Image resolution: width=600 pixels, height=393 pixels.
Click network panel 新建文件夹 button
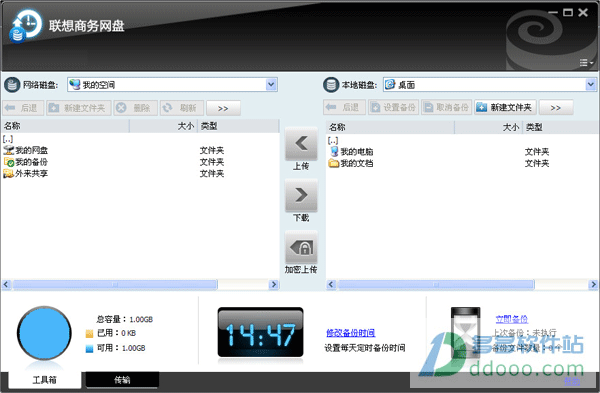(79, 108)
